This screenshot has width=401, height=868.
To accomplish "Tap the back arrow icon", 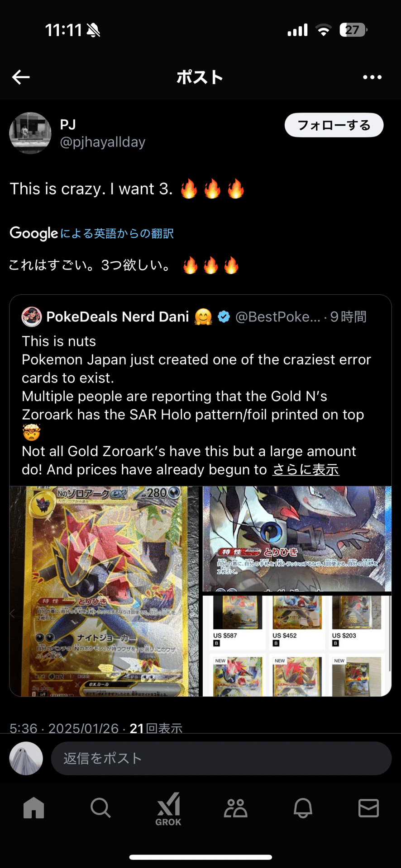I will click(x=21, y=77).
